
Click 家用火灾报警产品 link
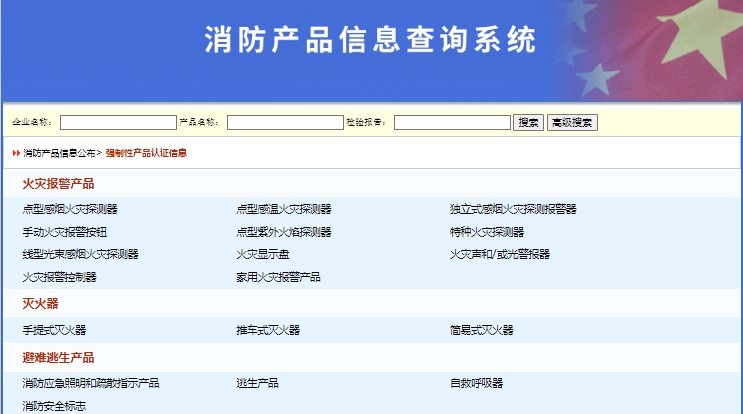pos(278,277)
